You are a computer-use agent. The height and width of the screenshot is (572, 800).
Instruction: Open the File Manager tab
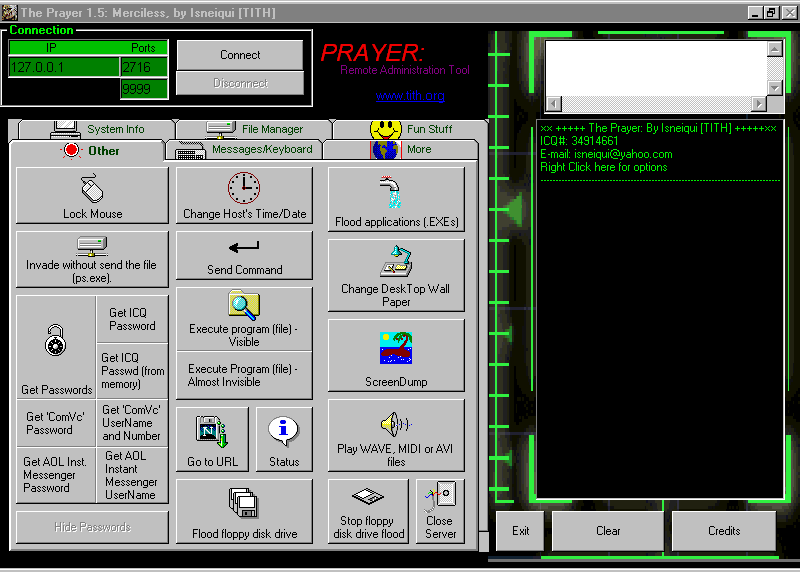(253, 129)
